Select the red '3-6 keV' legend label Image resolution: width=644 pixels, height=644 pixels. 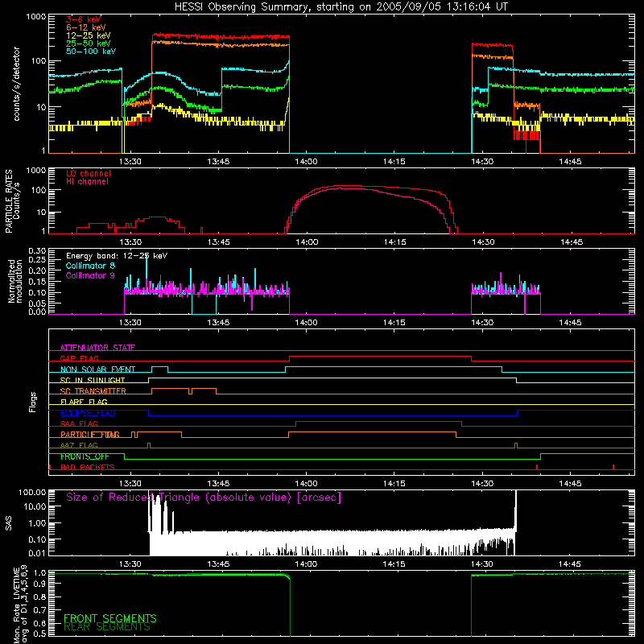pyautogui.click(x=84, y=19)
